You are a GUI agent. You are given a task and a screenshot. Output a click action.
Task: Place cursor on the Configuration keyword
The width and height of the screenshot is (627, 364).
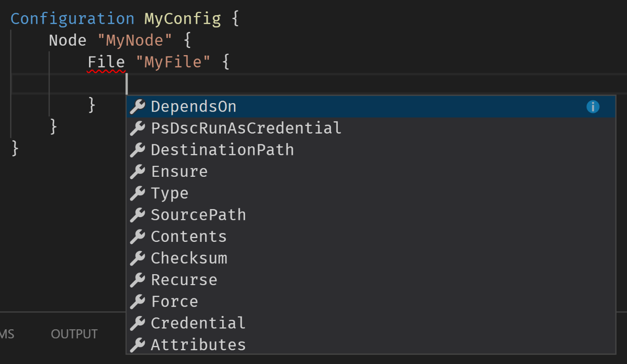point(72,19)
